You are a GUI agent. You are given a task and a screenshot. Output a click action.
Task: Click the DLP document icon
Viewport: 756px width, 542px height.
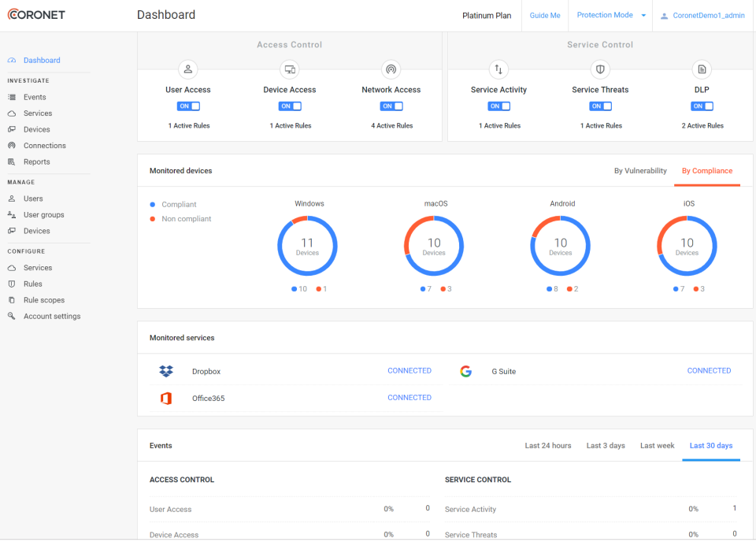point(702,69)
